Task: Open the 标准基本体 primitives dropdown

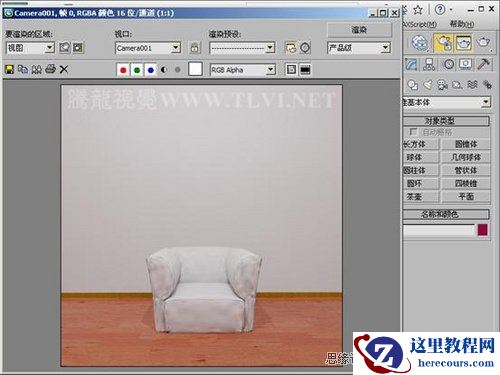Action: tap(447, 102)
